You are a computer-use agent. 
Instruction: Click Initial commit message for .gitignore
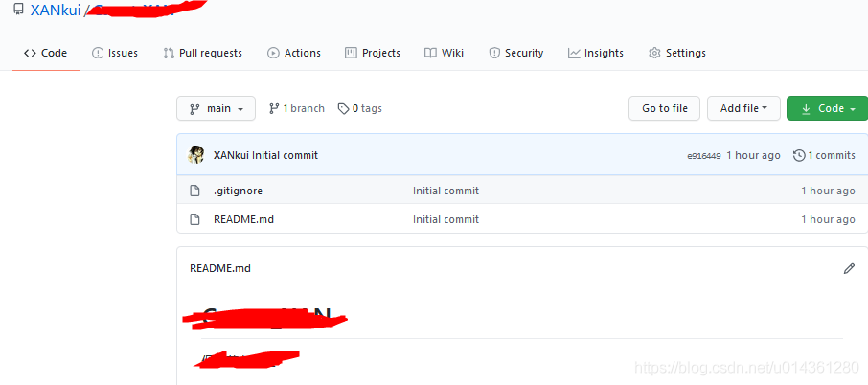[445, 191]
